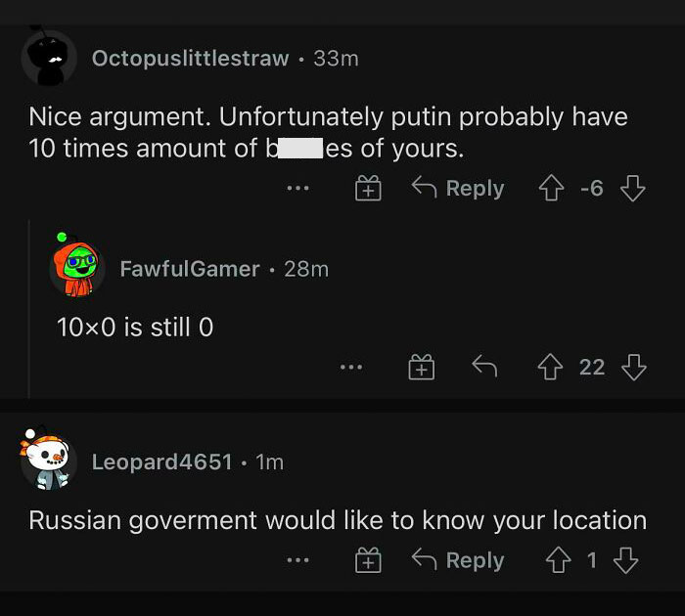The image size is (685, 616).
Task: Downvote Octopuslittlestraw's comment
Action: tap(633, 189)
